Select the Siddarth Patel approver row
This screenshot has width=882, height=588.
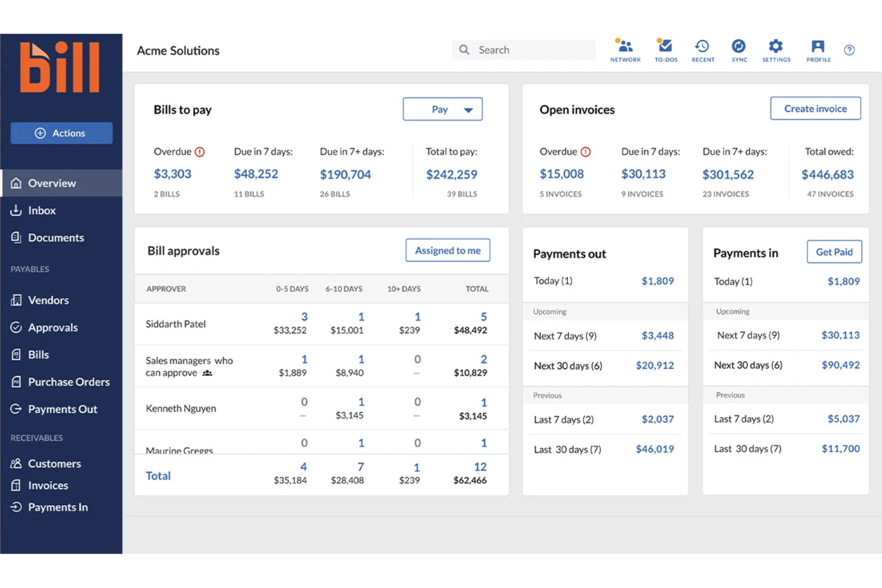tap(322, 324)
